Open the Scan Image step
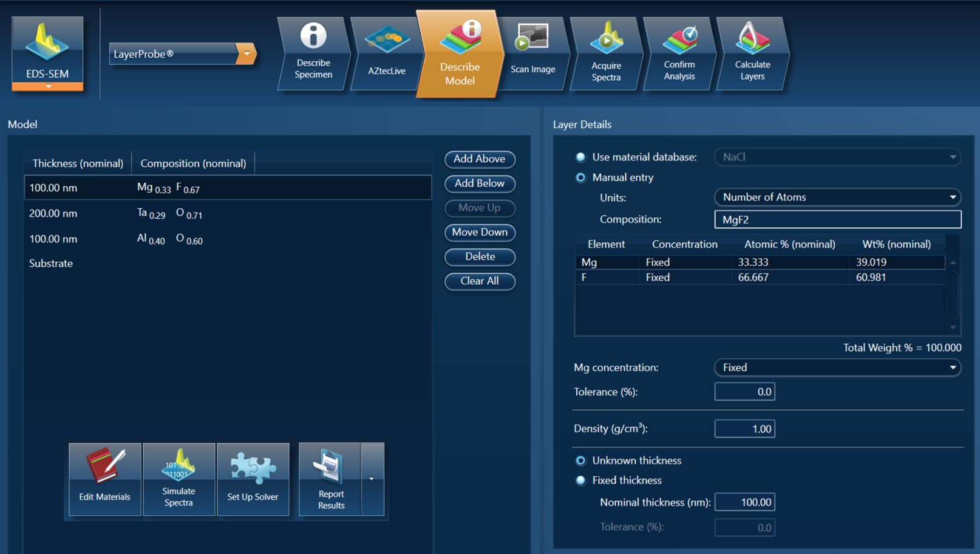The width and height of the screenshot is (980, 554). [533, 54]
